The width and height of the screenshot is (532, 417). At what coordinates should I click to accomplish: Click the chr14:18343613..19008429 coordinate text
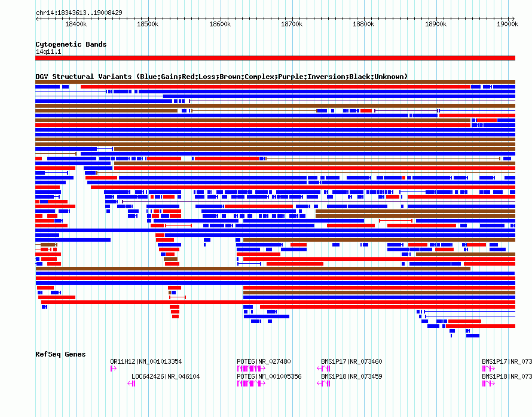tap(79, 13)
